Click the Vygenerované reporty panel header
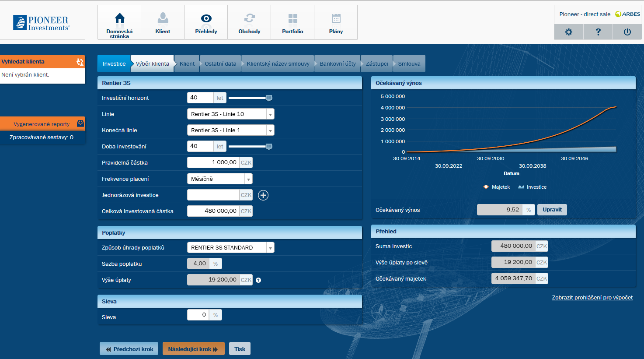 (42, 124)
